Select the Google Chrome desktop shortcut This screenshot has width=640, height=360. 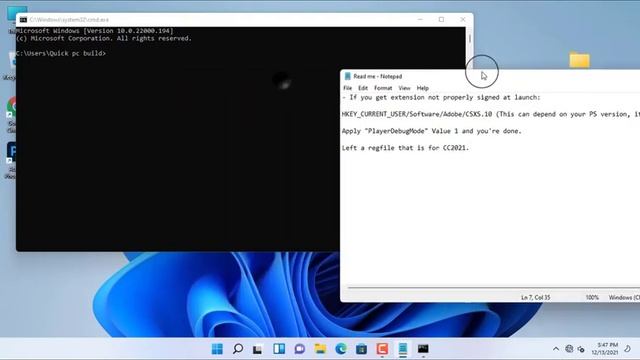coord(11,109)
